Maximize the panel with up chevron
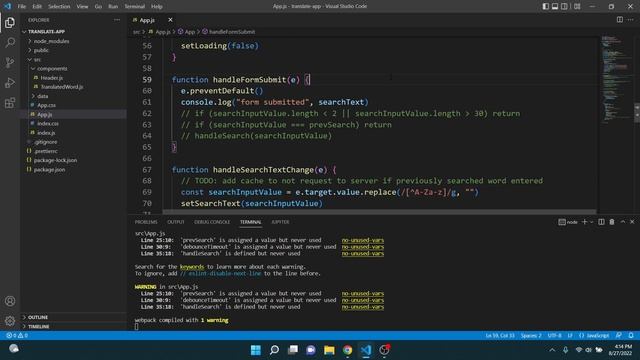 tap(623, 222)
